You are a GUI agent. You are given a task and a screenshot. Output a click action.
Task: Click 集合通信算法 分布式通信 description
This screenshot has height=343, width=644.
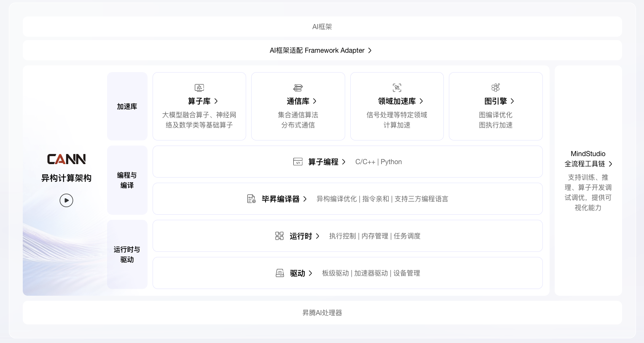298,120
